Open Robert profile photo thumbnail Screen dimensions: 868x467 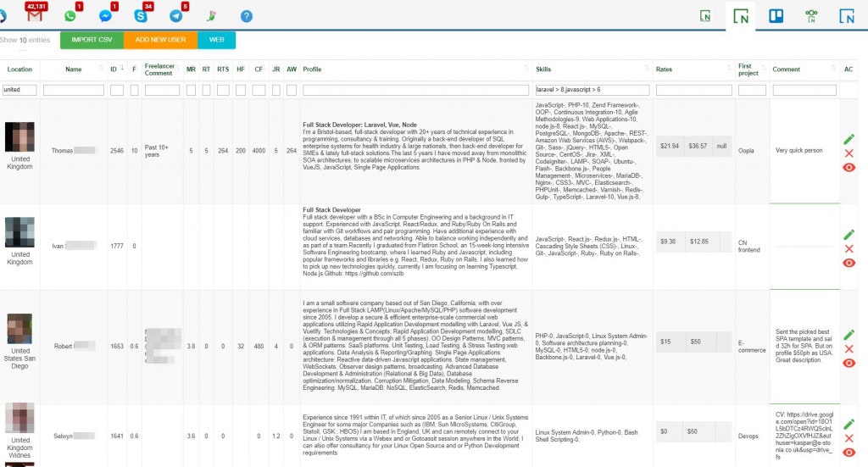pos(19,329)
